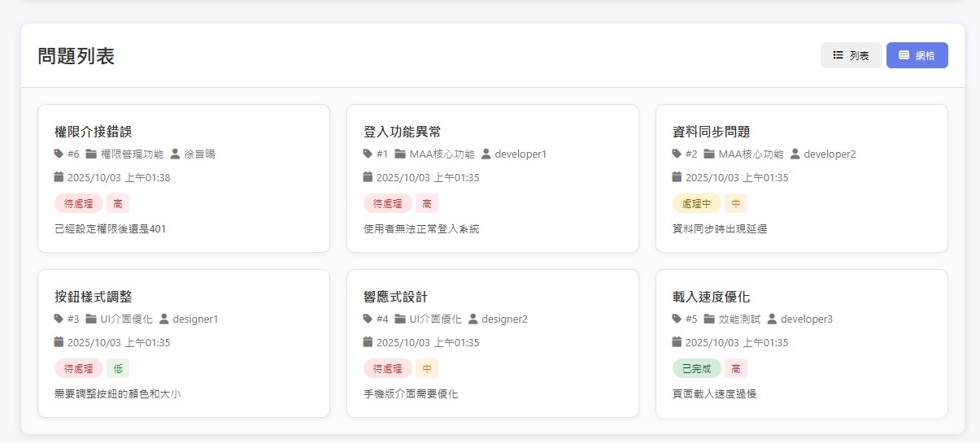Click calendar icon in 資料同步問題 card

677,177
